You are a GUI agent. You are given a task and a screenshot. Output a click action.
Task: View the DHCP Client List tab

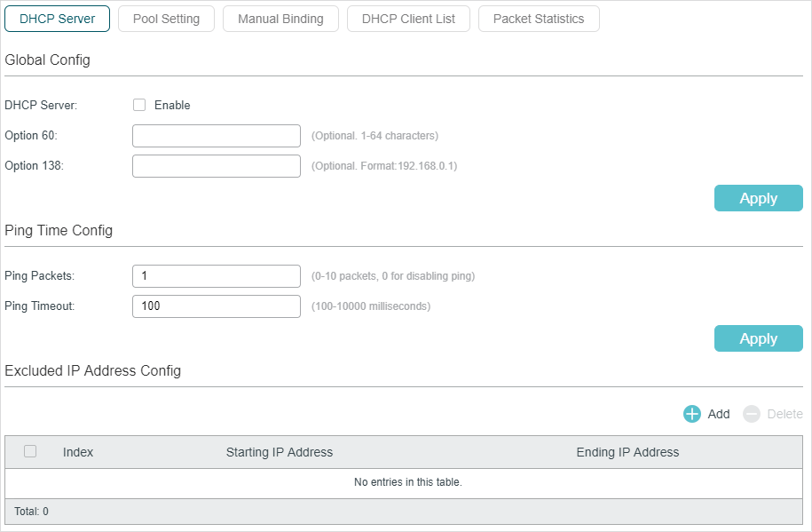point(408,19)
